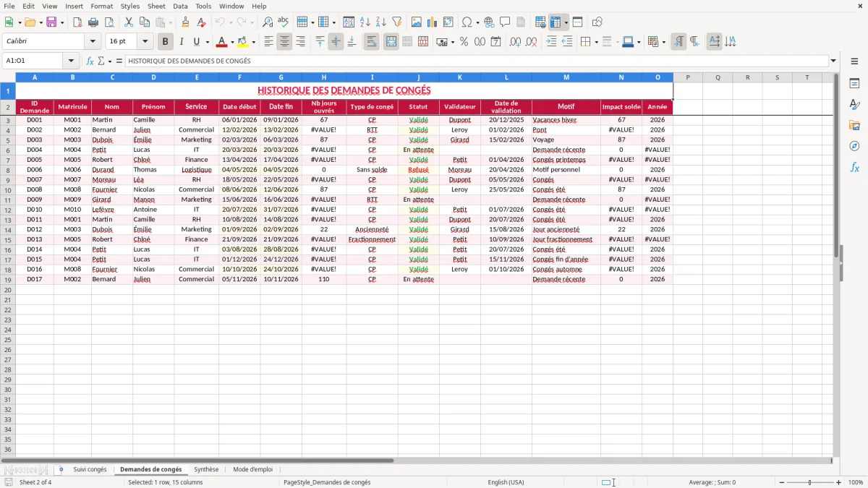This screenshot has height=488, width=868.
Task: Open the background color dropdown arrow
Action: (253, 42)
